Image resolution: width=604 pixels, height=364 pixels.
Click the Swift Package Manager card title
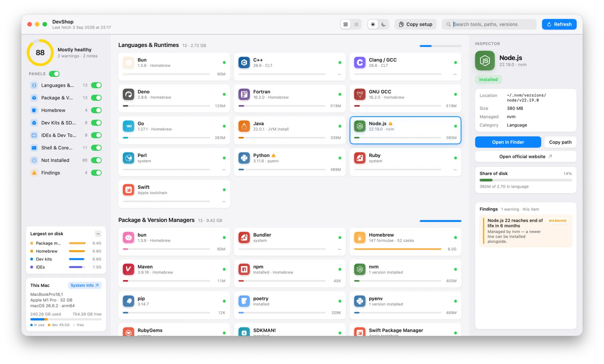tap(396, 330)
